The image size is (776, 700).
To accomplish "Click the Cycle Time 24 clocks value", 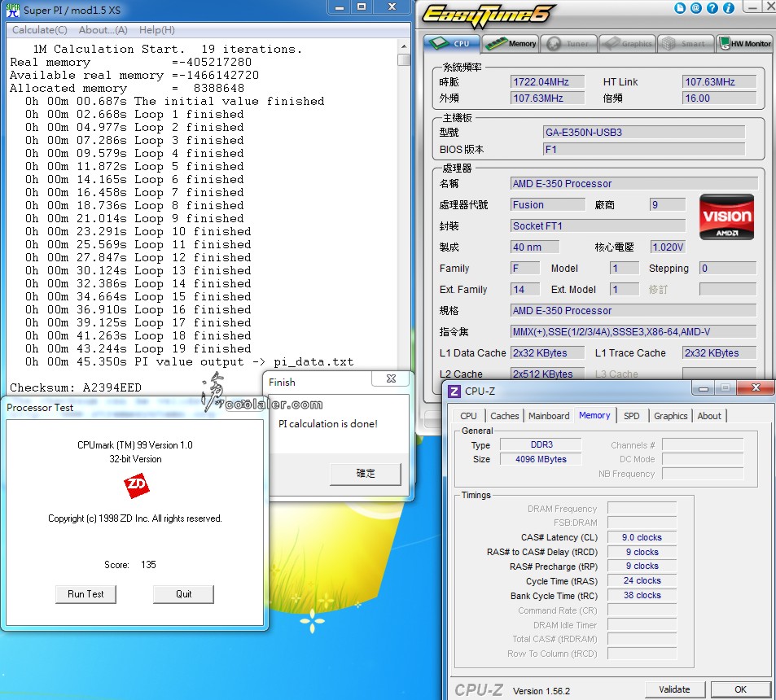I will click(642, 581).
